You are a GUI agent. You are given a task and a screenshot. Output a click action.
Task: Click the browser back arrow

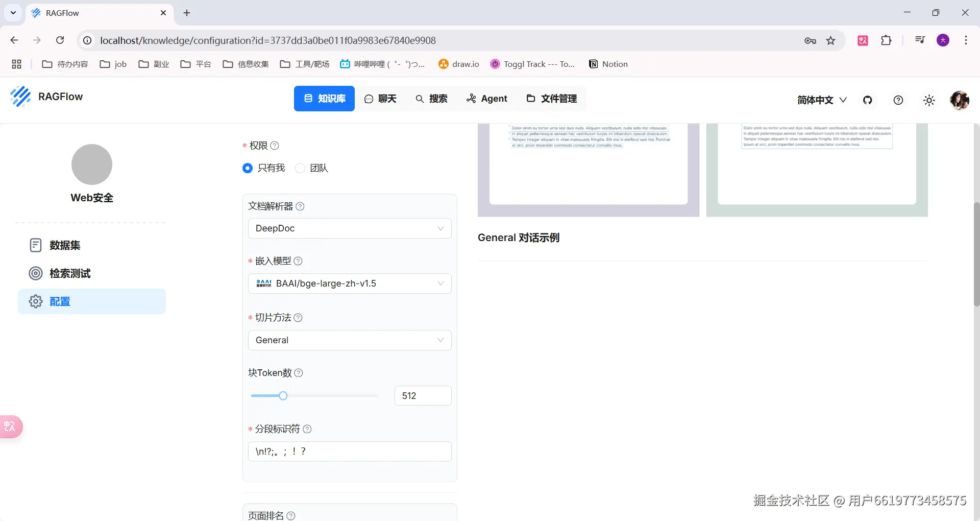click(x=14, y=40)
